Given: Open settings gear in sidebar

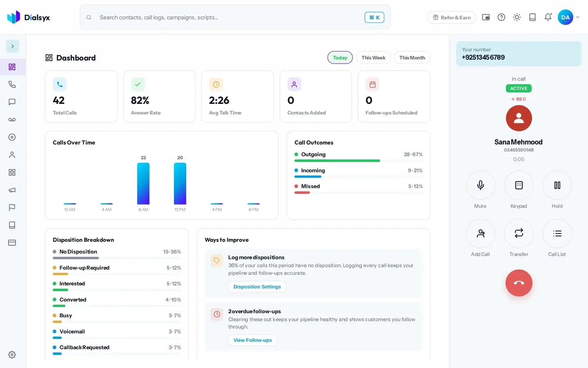Looking at the screenshot, I should (12, 355).
